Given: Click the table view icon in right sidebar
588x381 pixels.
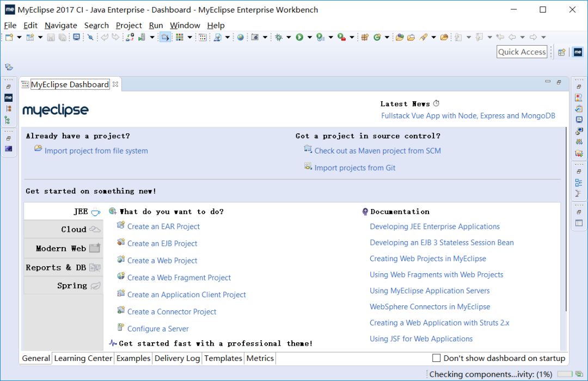Looking at the screenshot, I should click(579, 223).
